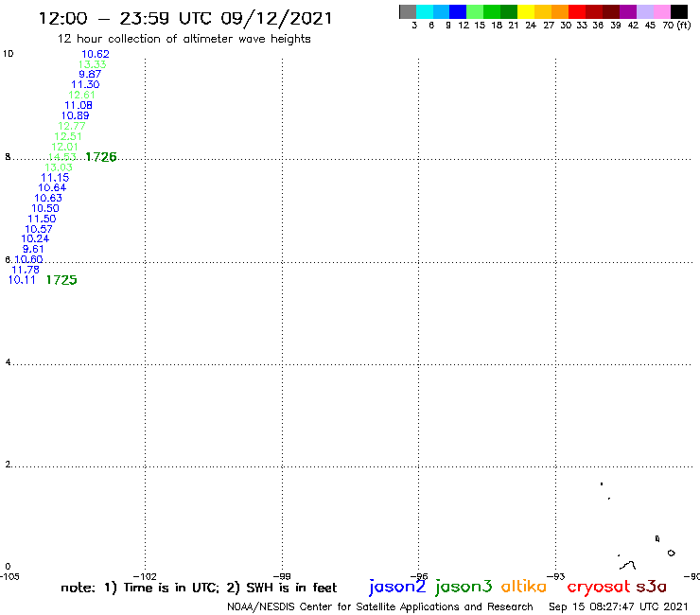Click the 10.63 altimeter reading
The image size is (700, 615).
(48, 198)
